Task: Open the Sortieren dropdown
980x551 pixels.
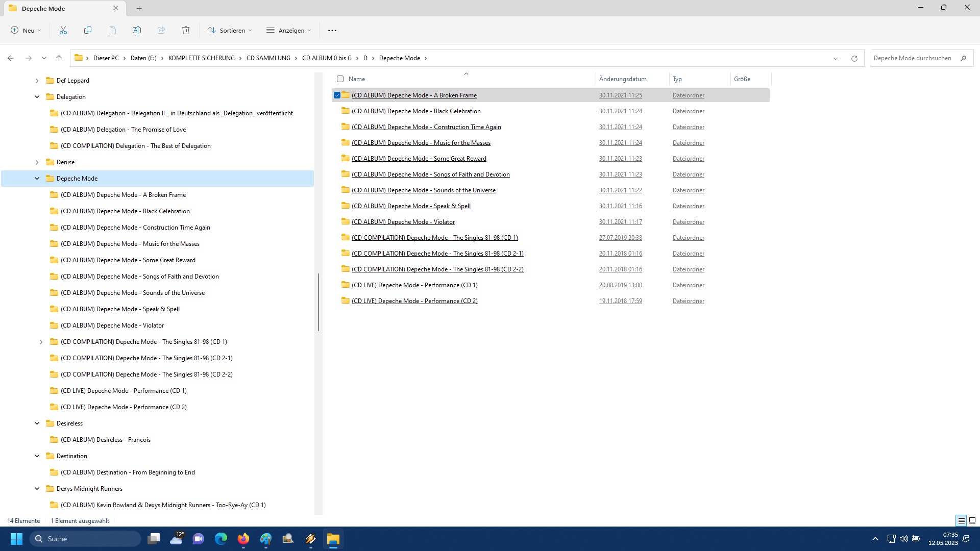Action: point(230,31)
